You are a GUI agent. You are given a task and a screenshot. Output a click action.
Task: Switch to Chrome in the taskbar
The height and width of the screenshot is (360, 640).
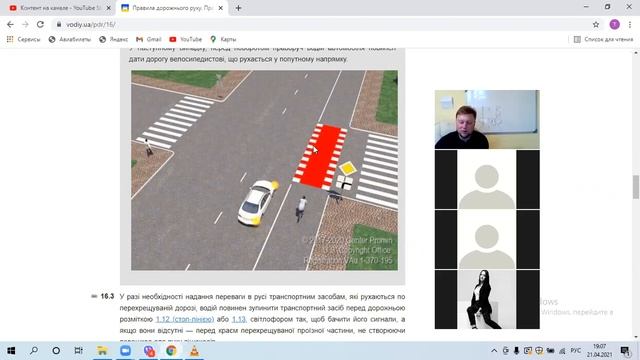pos(171,351)
